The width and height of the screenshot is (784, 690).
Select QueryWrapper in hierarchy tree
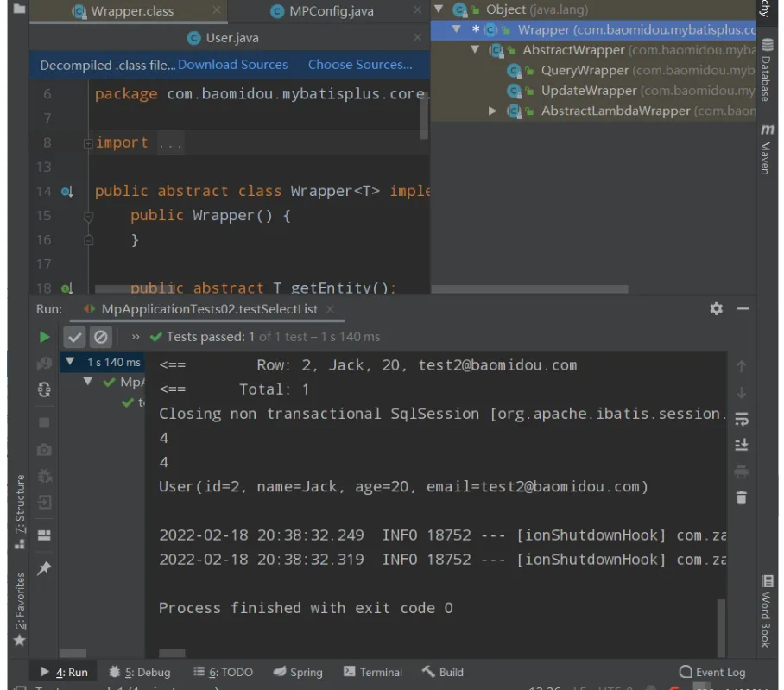click(584, 70)
